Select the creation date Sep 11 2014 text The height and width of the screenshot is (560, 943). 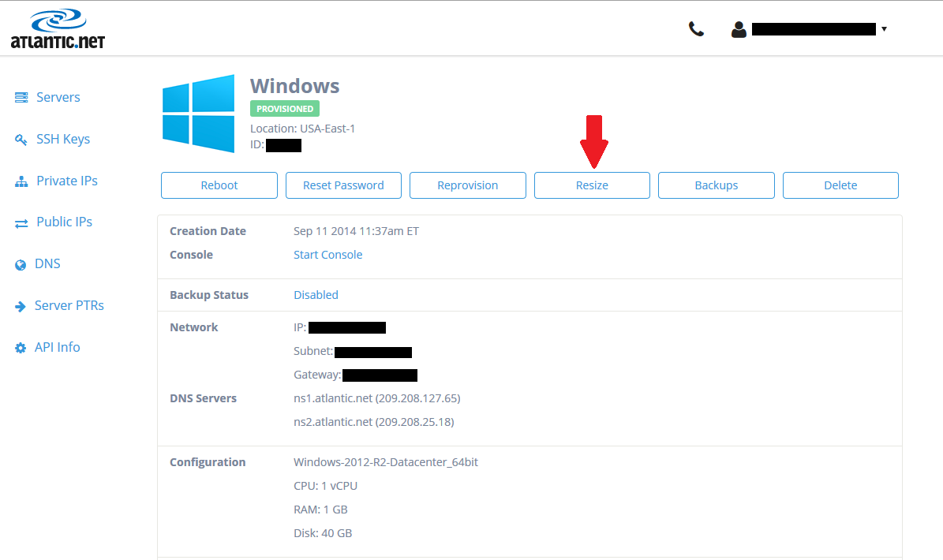click(356, 231)
